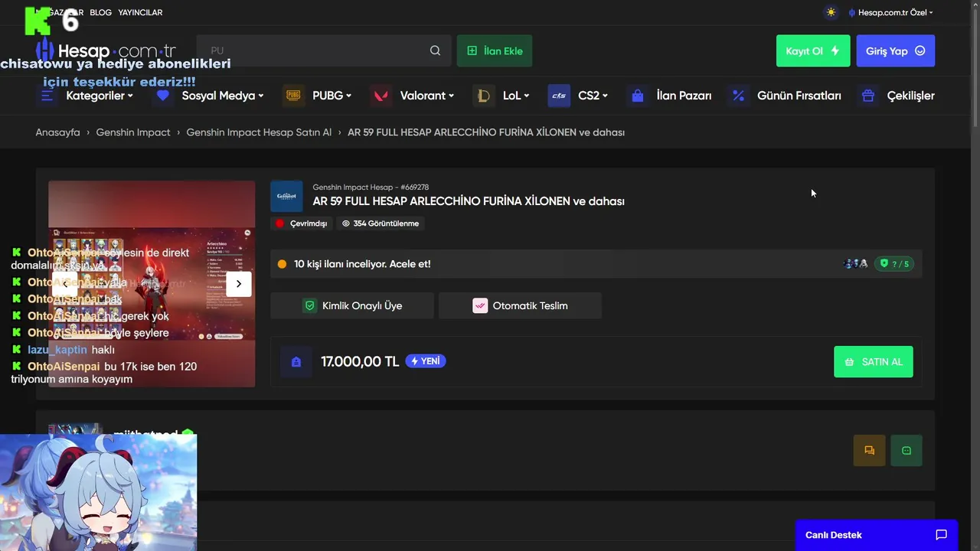Click the Otomatik Teslim badge

520,305
